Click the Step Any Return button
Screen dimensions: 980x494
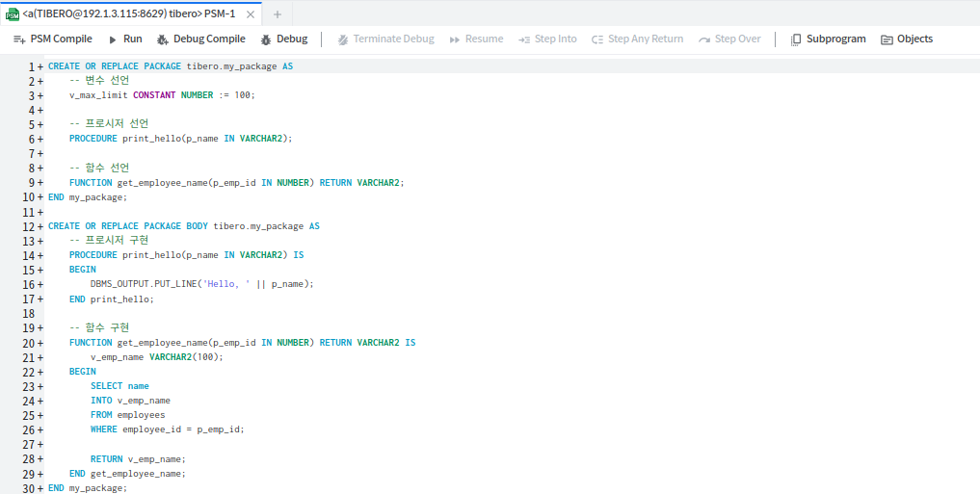pos(637,39)
